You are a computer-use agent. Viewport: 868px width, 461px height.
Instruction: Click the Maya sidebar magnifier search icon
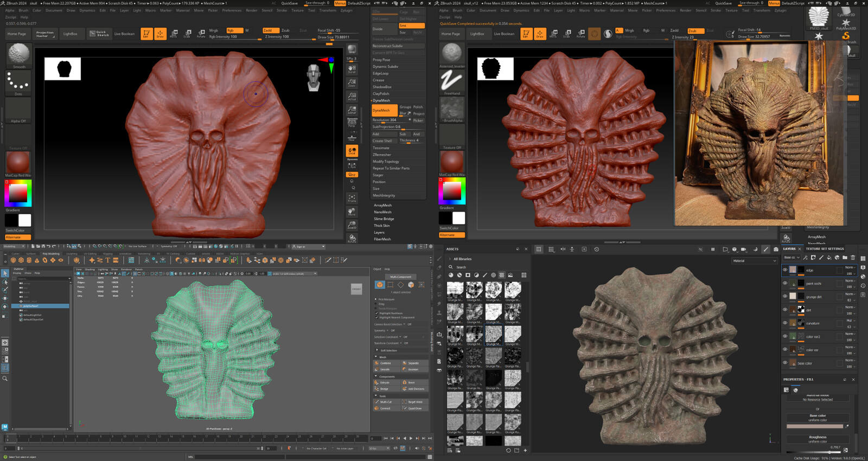click(x=5, y=379)
